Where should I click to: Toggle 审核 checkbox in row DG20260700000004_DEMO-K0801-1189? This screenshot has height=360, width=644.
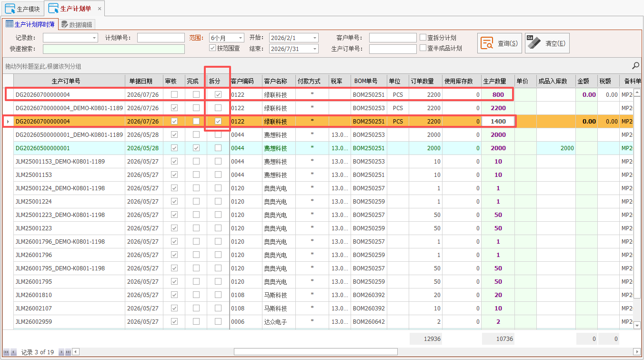[x=174, y=108]
